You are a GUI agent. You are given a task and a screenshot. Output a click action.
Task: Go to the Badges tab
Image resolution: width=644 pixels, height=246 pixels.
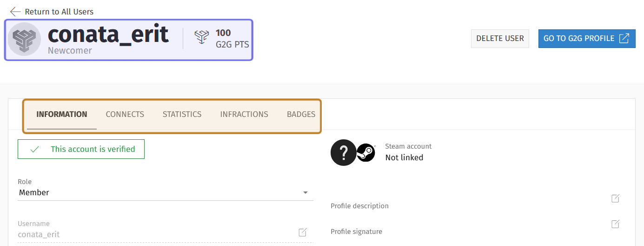pos(301,114)
